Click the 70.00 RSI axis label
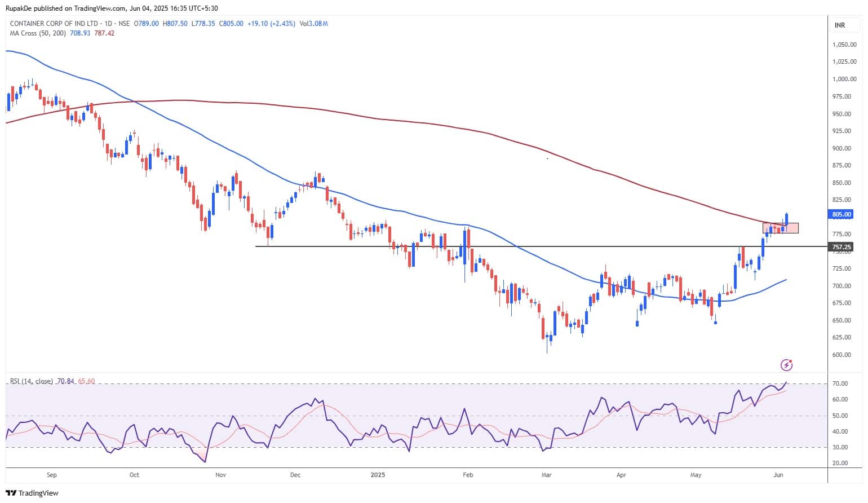 click(840, 383)
